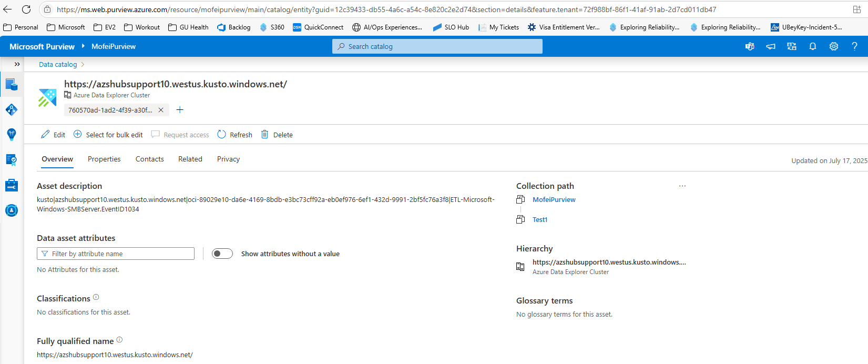868x364 pixels.
Task: Open the Personal bookmark folder
Action: point(21,27)
